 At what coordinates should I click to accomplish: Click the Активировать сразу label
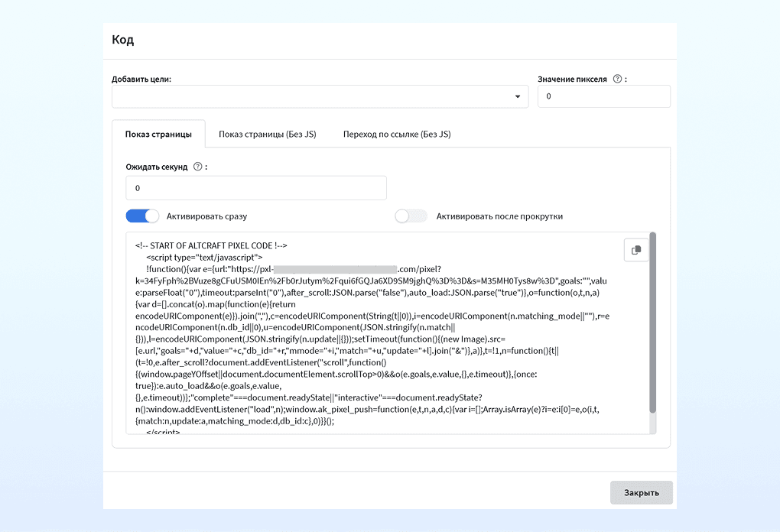point(206,216)
